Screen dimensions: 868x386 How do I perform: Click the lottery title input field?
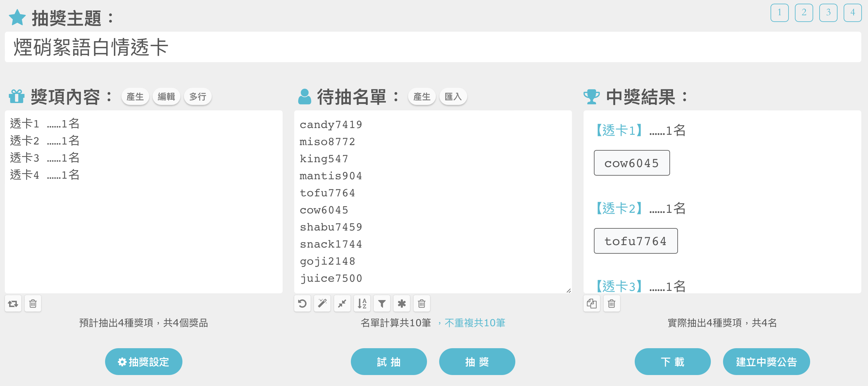tap(433, 47)
